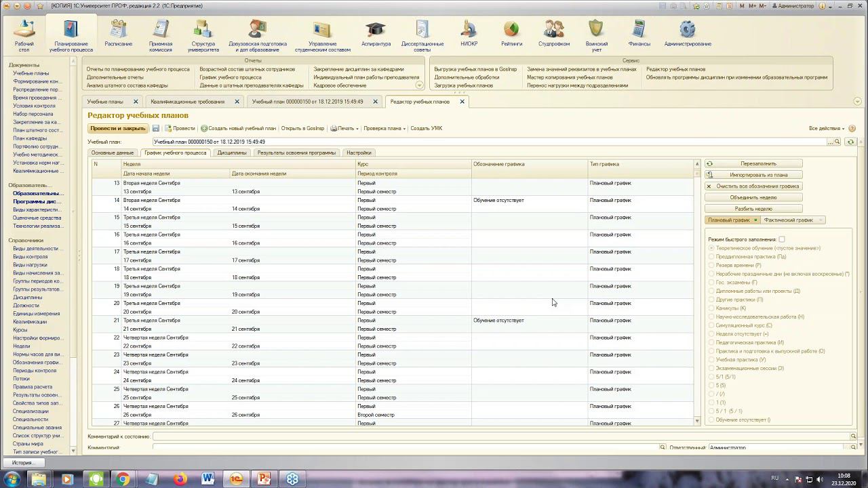
Task: Open Довузовская подготовка и доп образование
Action: coord(258,35)
